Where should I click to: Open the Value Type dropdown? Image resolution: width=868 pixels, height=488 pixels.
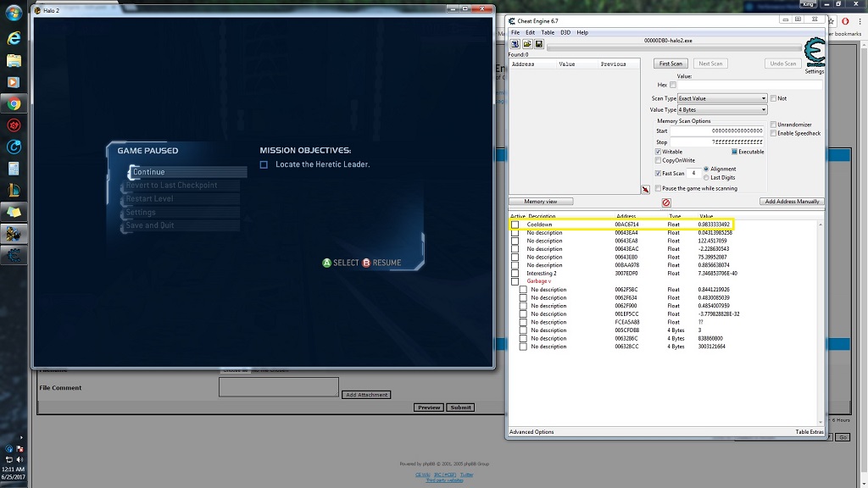pos(721,109)
